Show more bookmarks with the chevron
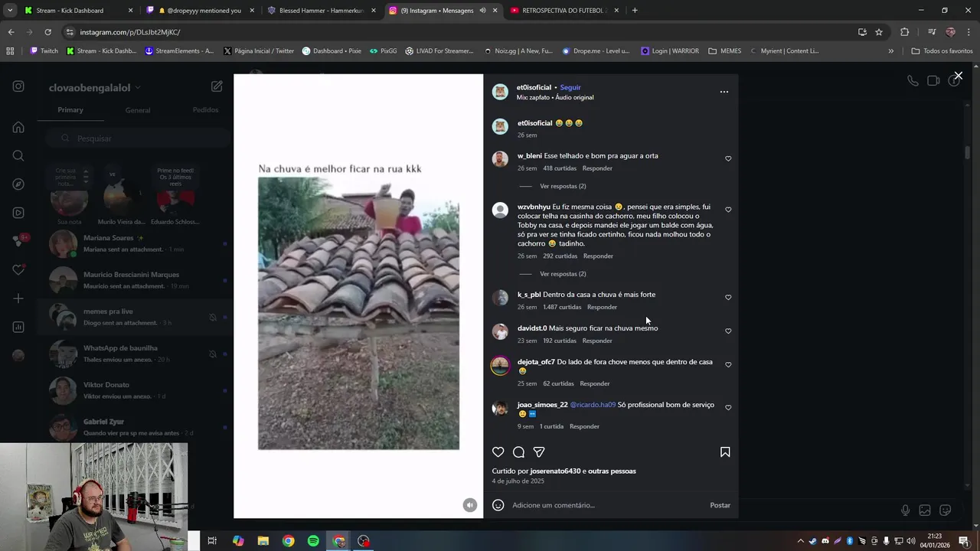980x551 pixels. coord(890,51)
